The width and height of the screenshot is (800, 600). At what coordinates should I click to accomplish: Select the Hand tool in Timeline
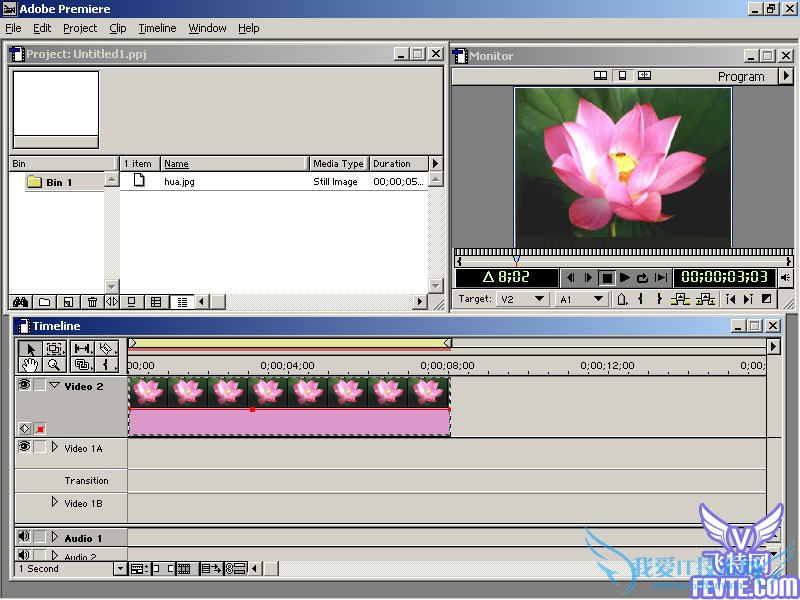(29, 366)
